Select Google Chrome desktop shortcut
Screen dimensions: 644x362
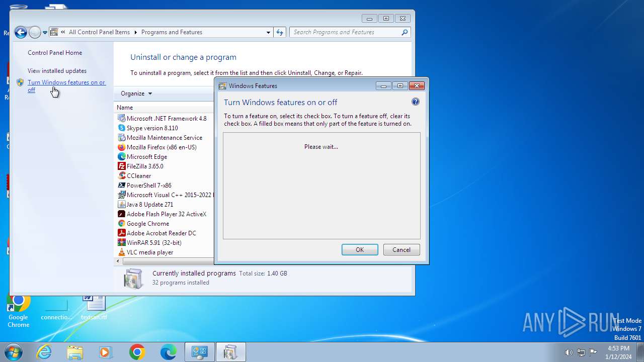pyautogui.click(x=18, y=310)
